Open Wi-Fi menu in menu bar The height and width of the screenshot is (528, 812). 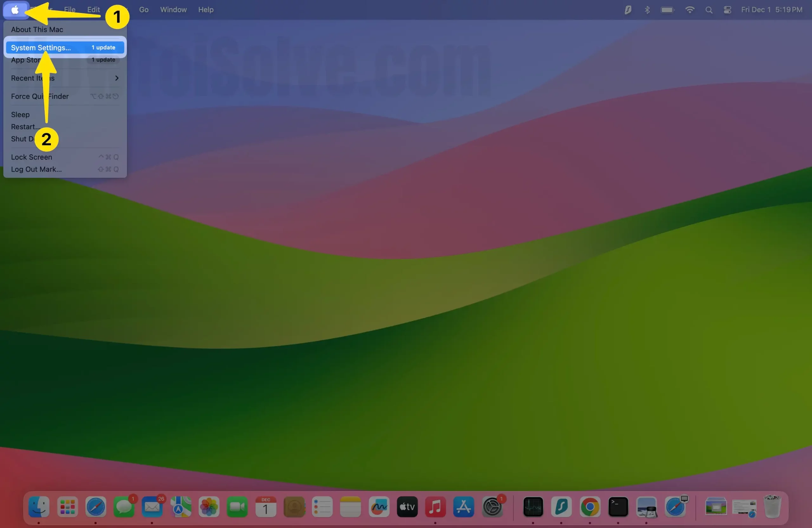click(690, 10)
